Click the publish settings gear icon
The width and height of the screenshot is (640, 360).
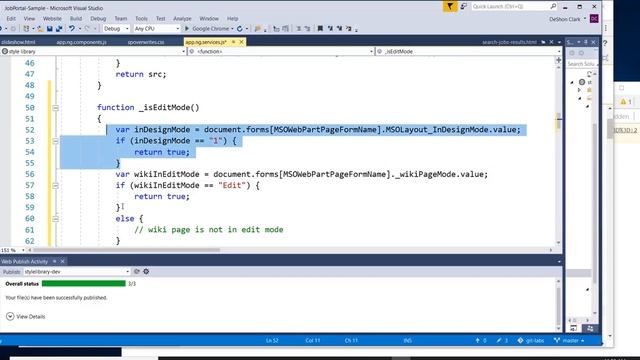[x=146, y=271]
